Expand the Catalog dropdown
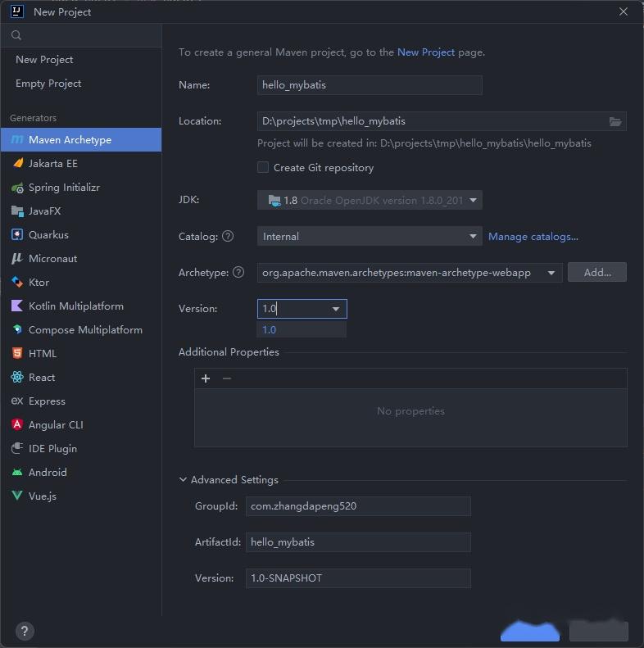The height and width of the screenshot is (648, 644). (473, 237)
